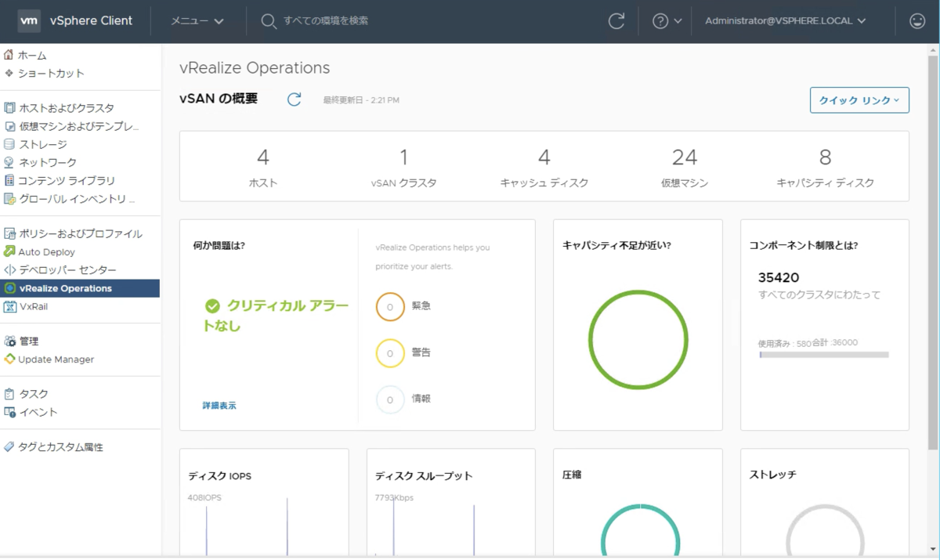Click the ネットワーク globe icon

pos(9,162)
